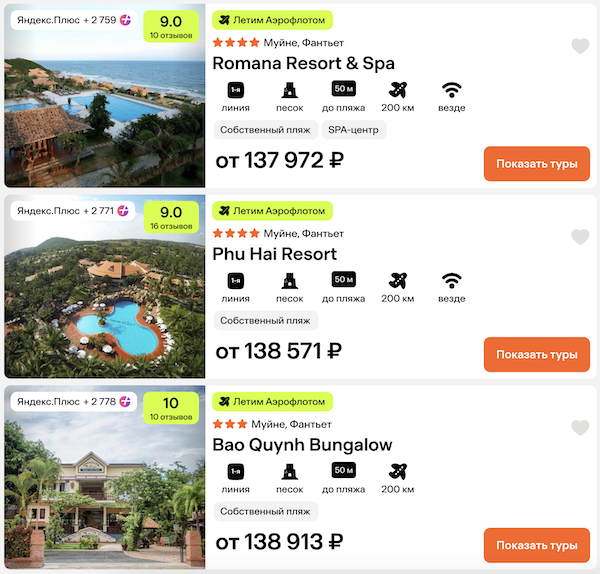The image size is (600, 574).
Task: Click first line icon on Bao Quynh Bungalow
Action: pos(236,471)
